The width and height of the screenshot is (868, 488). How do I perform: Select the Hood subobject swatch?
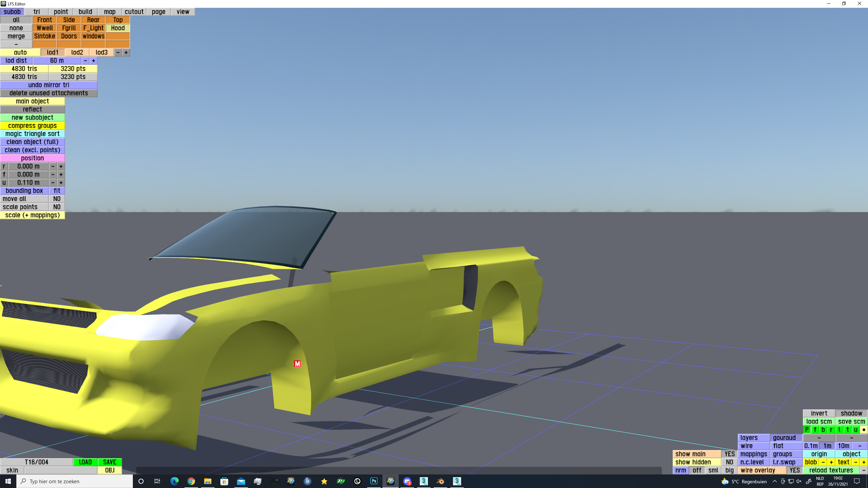[118, 28]
